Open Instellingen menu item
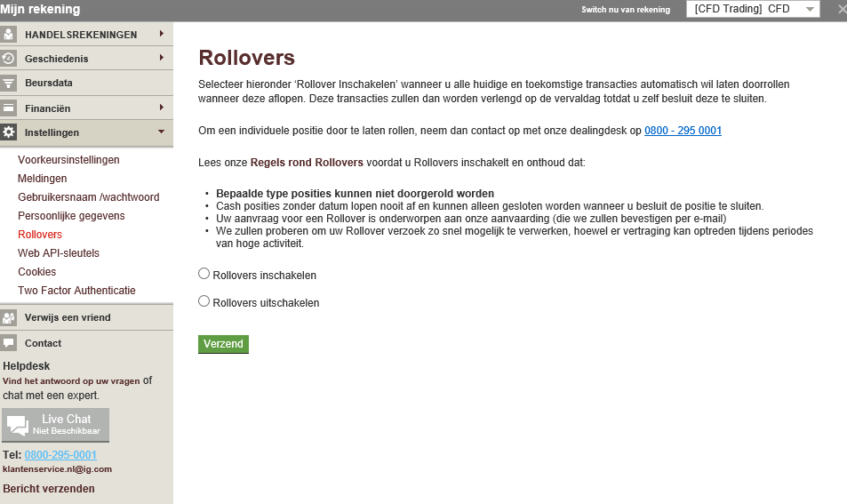This screenshot has width=847, height=504. pyautogui.click(x=86, y=132)
